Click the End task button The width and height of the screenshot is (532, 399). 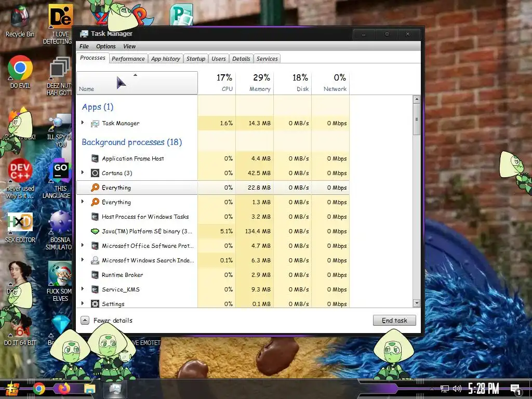click(394, 320)
